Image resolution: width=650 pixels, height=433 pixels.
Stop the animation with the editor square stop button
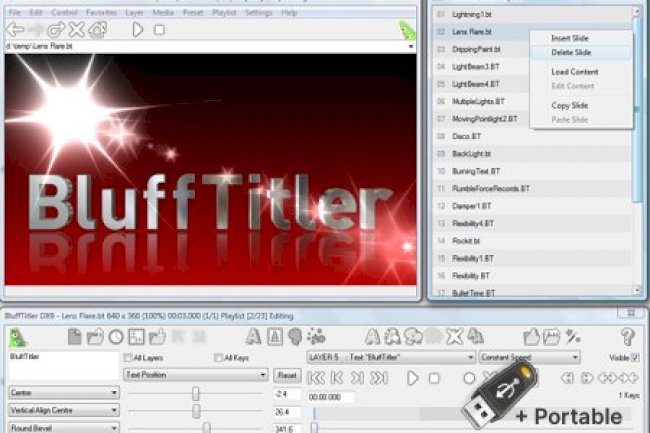434,378
